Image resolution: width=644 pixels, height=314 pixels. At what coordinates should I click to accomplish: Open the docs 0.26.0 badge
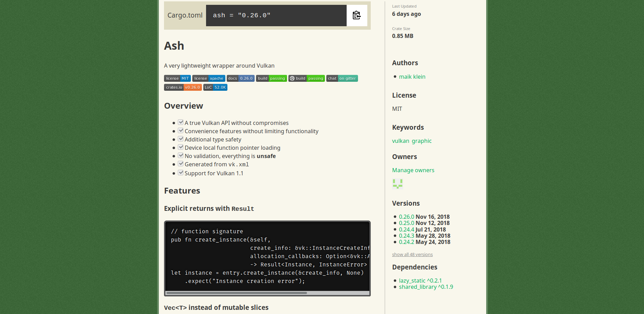pyautogui.click(x=241, y=78)
